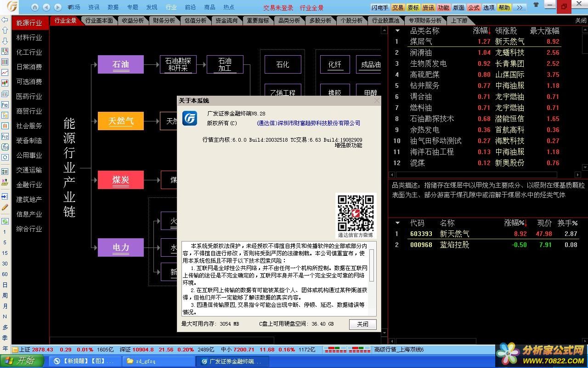Click the left-arrow icon atop left toolbar
Viewport: 588px width, 368px height.
coord(5,20)
